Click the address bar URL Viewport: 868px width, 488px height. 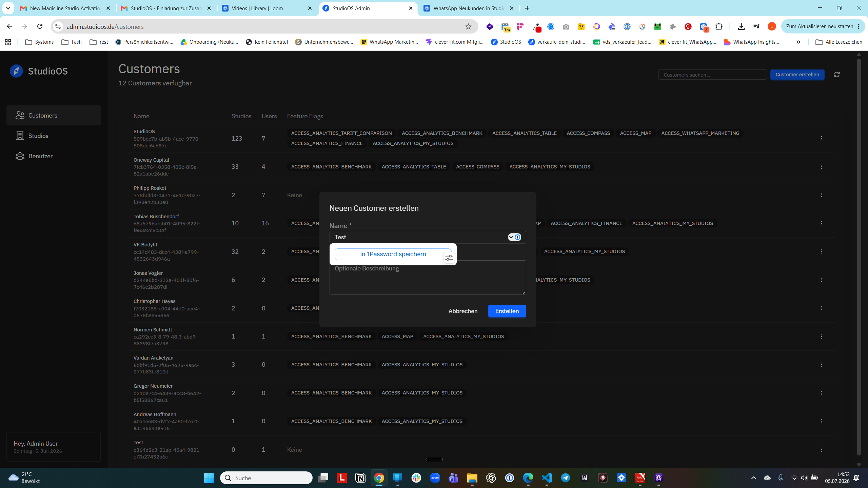point(105,26)
